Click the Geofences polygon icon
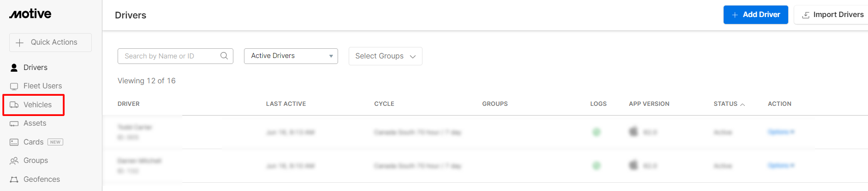Viewport: 868px width, 191px height. click(x=14, y=179)
